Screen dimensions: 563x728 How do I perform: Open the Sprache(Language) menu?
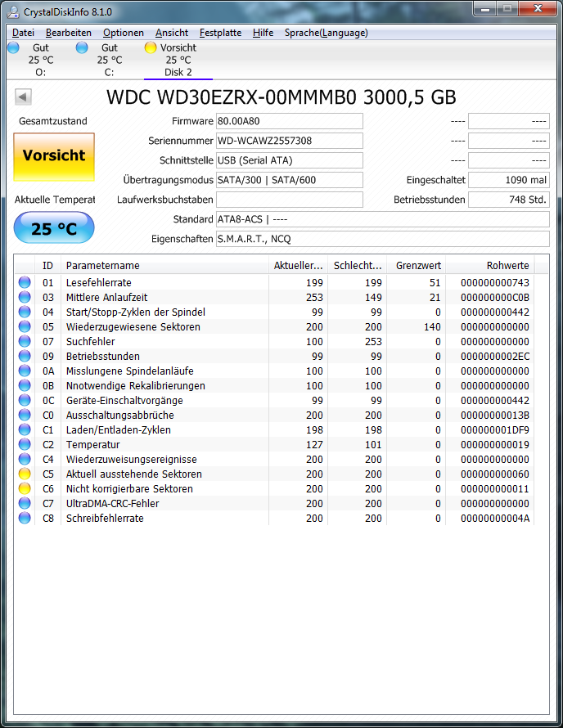point(326,33)
